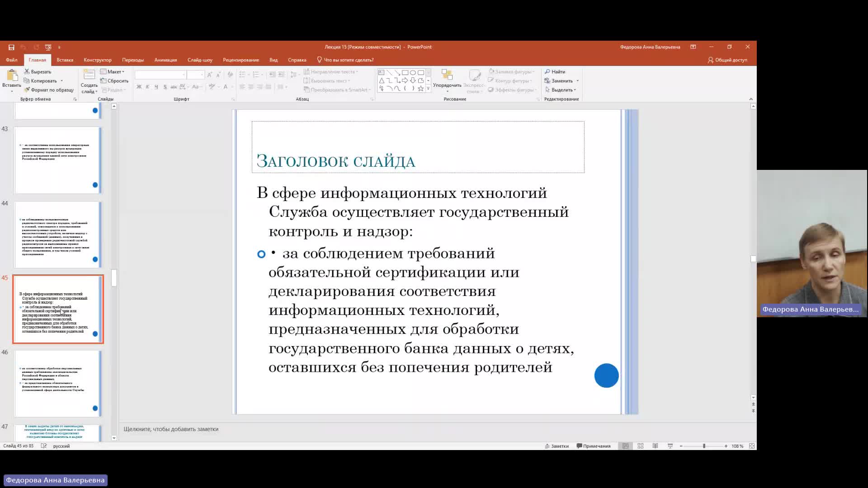This screenshot has height=488, width=868.
Task: Select slide 43 thumbnail
Action: pyautogui.click(x=57, y=160)
